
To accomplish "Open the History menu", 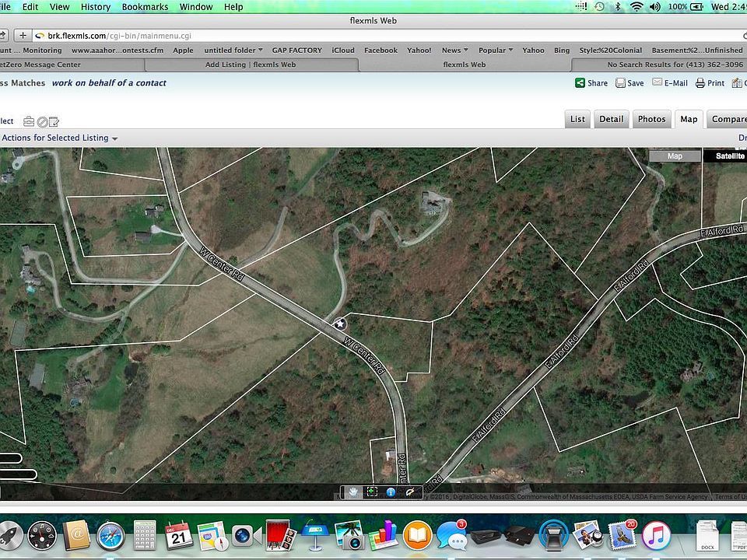I will [95, 7].
